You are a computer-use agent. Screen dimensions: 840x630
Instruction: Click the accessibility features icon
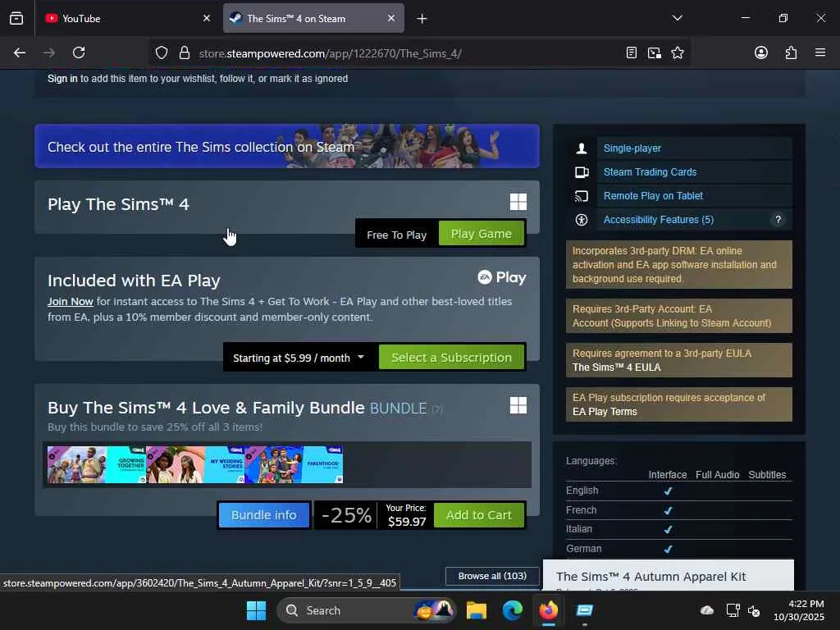582,220
